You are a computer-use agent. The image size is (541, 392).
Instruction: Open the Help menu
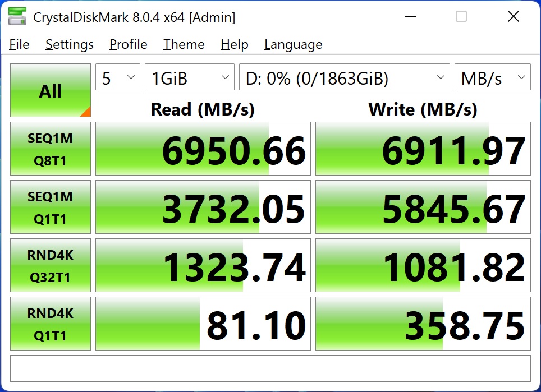click(235, 44)
